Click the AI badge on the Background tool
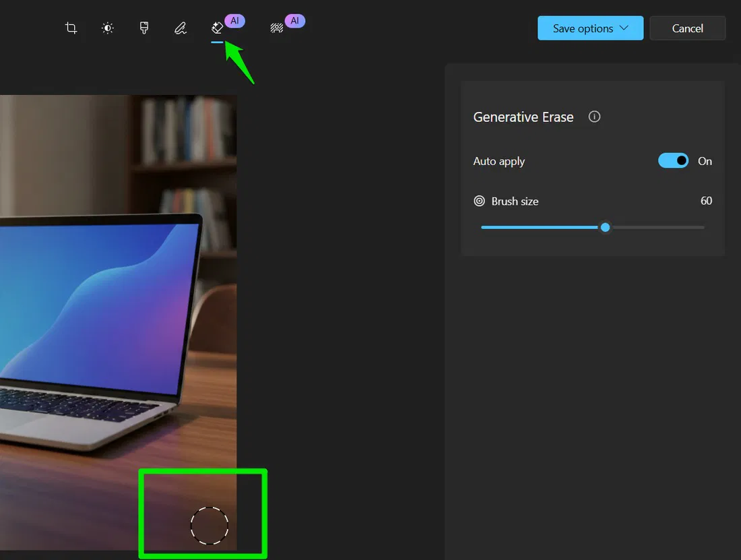This screenshot has height=560, width=741. click(295, 20)
